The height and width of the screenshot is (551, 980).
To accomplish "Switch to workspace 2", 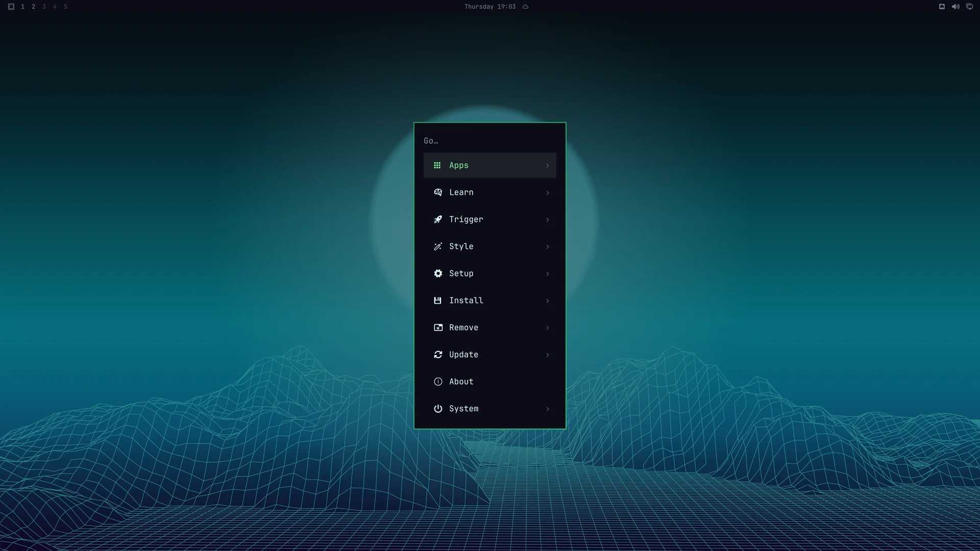I will pyautogui.click(x=33, y=7).
